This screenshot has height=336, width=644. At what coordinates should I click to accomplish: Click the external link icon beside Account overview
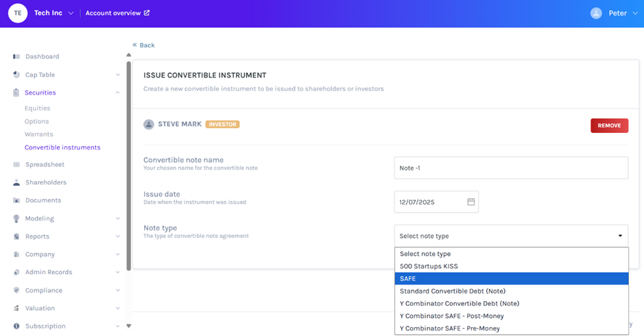tap(147, 13)
